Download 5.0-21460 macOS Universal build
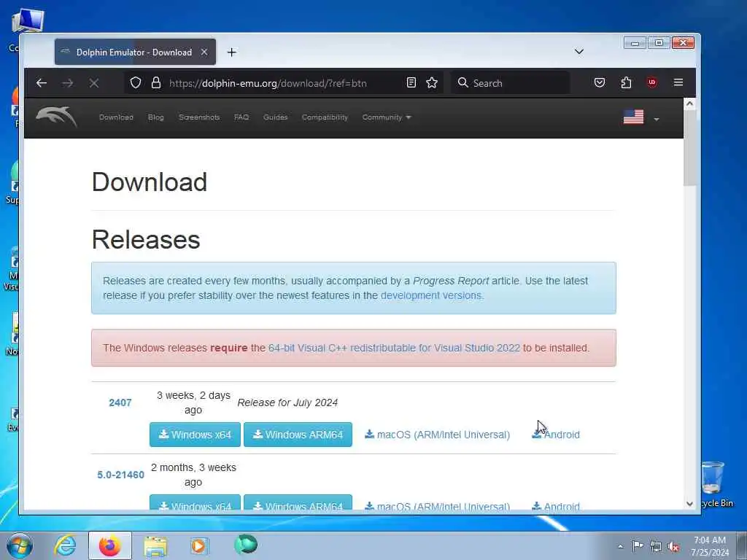747x560 pixels. pyautogui.click(x=438, y=506)
